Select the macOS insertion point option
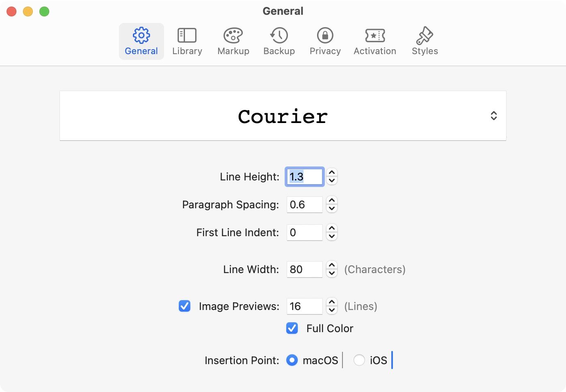This screenshot has height=392, width=566. (x=292, y=360)
